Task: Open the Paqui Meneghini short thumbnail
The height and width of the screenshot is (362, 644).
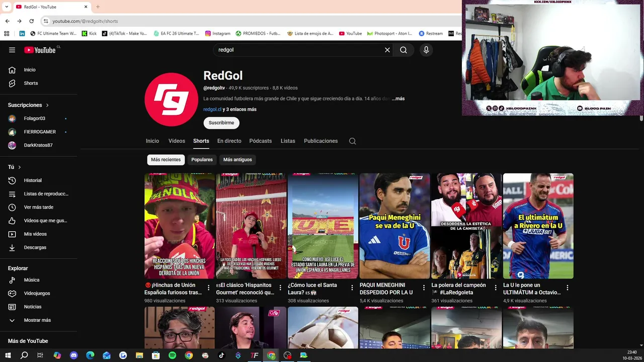Action: 394,226
